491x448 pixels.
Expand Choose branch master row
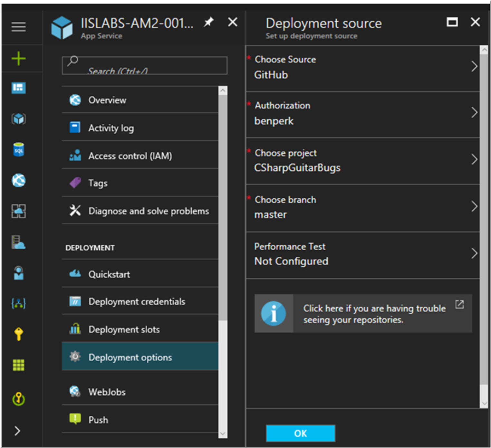pyautogui.click(x=363, y=208)
